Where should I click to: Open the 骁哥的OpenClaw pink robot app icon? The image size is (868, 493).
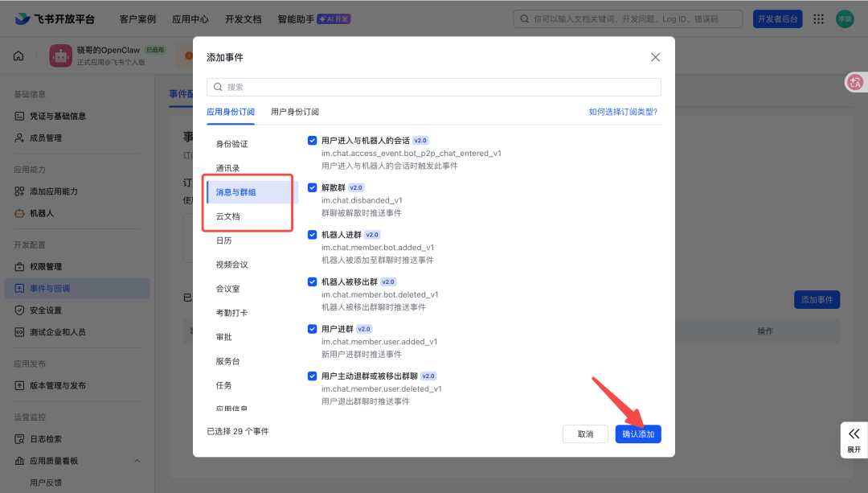60,55
